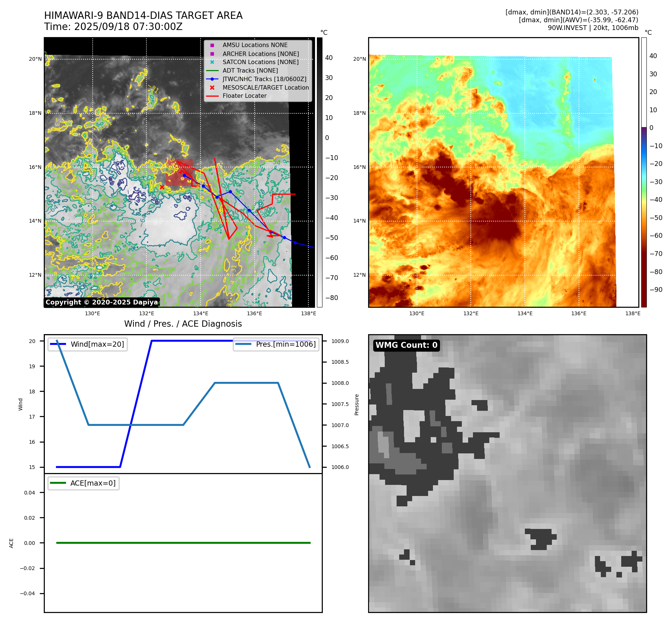This screenshot has height=626, width=672.
Task: Click the blue dotted-line sample beside JTWC/NHC Tracks
Action: [212, 79]
